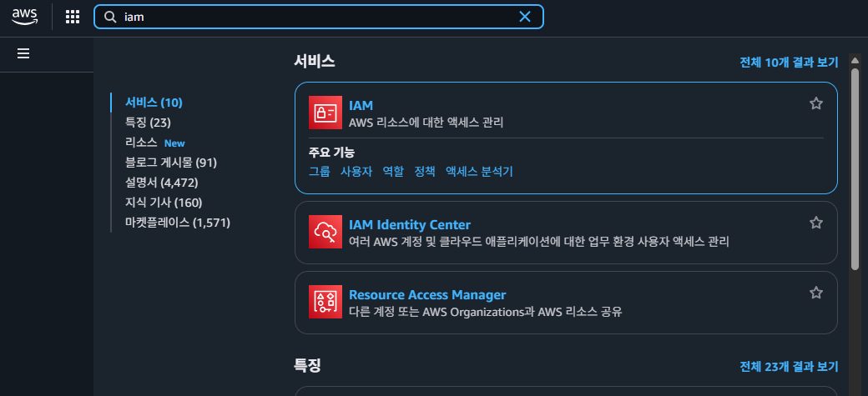Open the 액세스 분석기 feature link

[x=479, y=172]
